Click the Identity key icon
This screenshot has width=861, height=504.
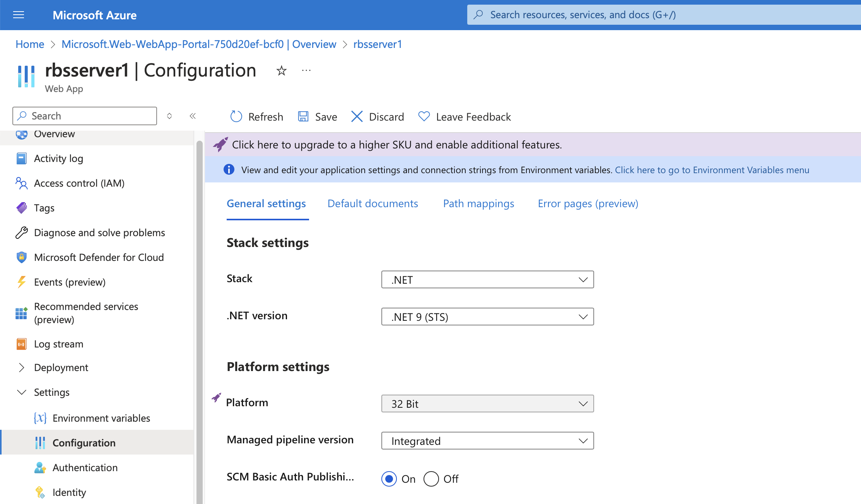point(40,492)
